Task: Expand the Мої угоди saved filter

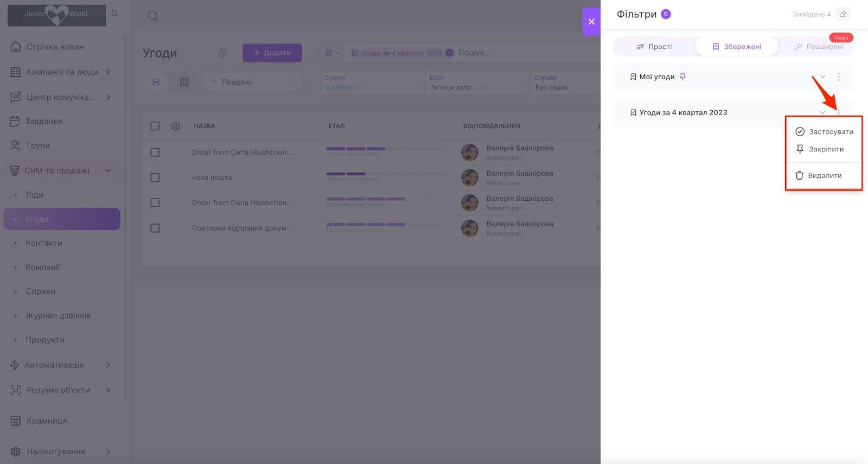Action: click(x=822, y=77)
